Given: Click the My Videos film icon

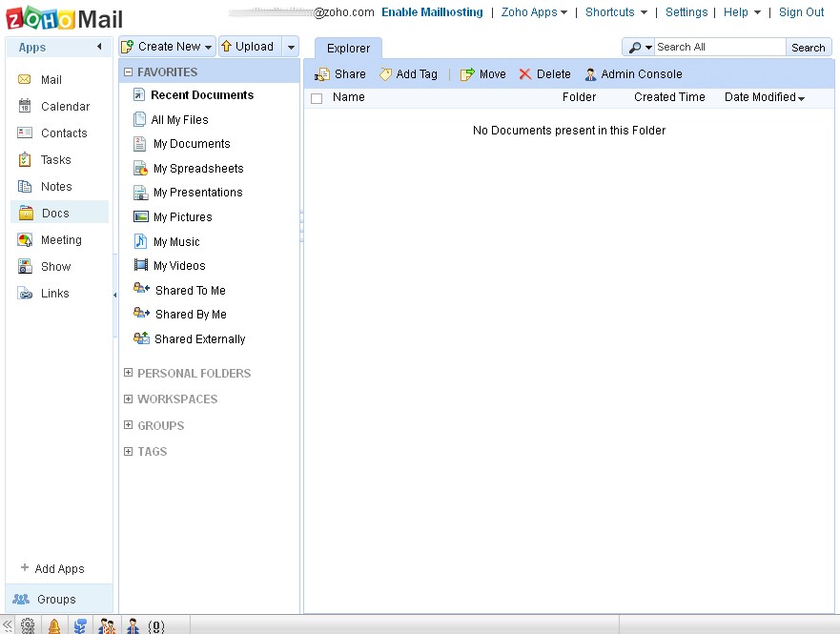Looking at the screenshot, I should [141, 265].
